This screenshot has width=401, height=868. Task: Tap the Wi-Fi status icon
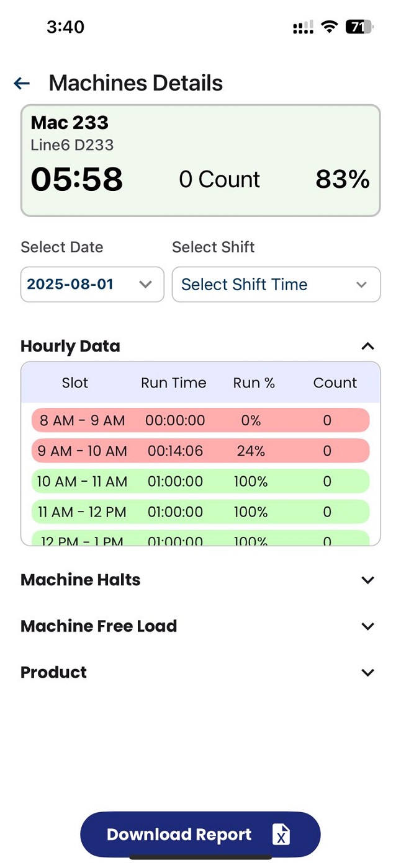(x=329, y=27)
